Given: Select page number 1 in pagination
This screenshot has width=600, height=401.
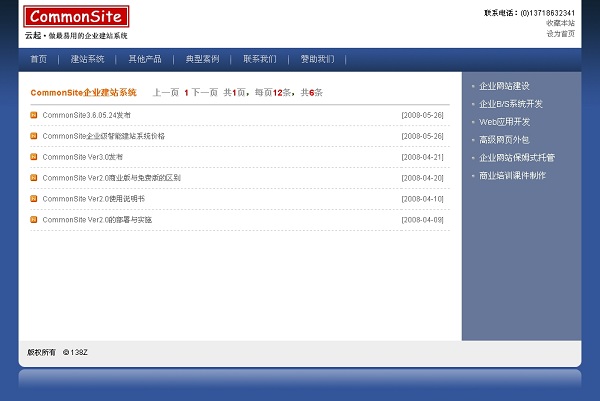Looking at the screenshot, I should (x=186, y=93).
